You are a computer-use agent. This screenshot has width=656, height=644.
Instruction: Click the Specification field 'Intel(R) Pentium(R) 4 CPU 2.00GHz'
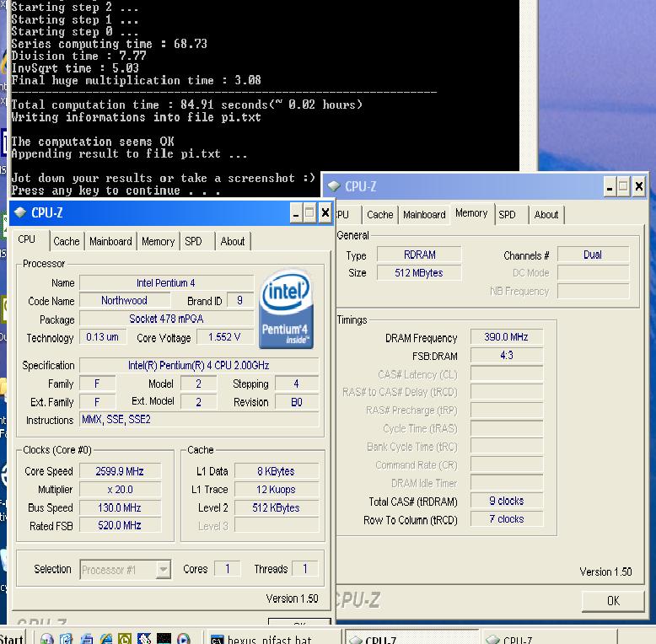pos(199,365)
